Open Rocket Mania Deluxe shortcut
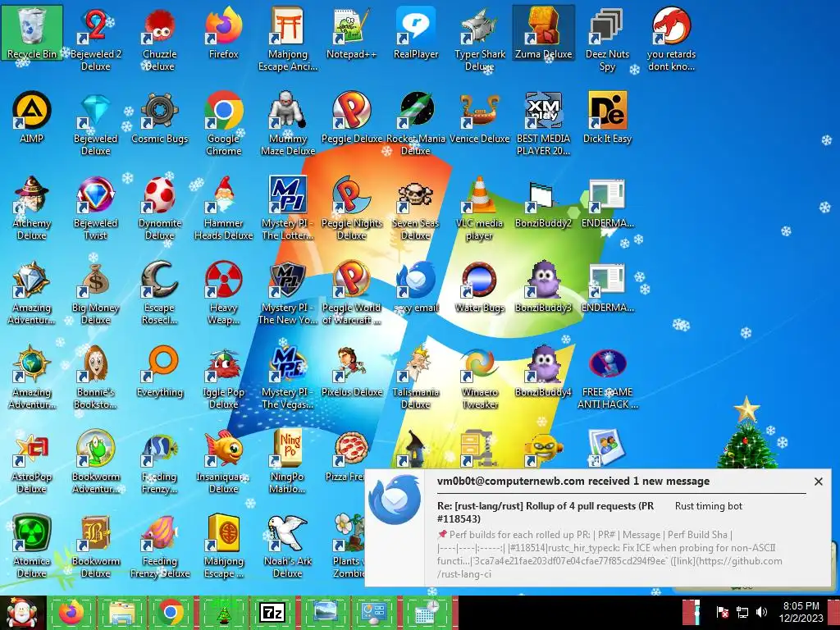The height and width of the screenshot is (630, 840). pos(416,123)
